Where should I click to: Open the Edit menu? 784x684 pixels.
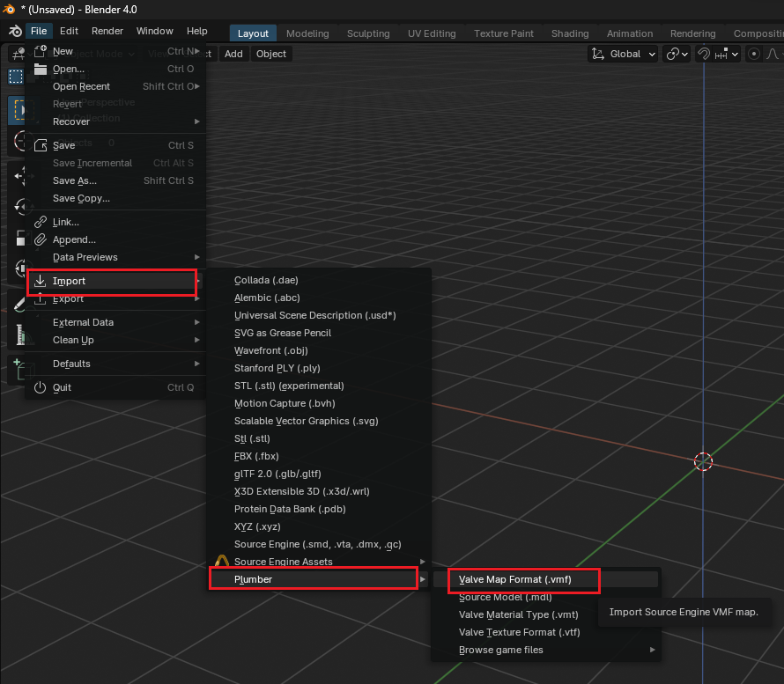69,31
